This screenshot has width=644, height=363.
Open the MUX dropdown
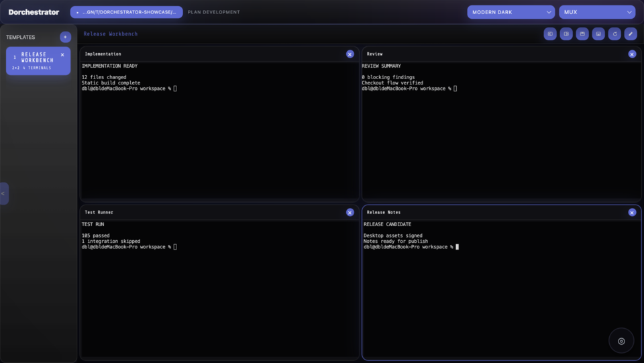coord(597,12)
